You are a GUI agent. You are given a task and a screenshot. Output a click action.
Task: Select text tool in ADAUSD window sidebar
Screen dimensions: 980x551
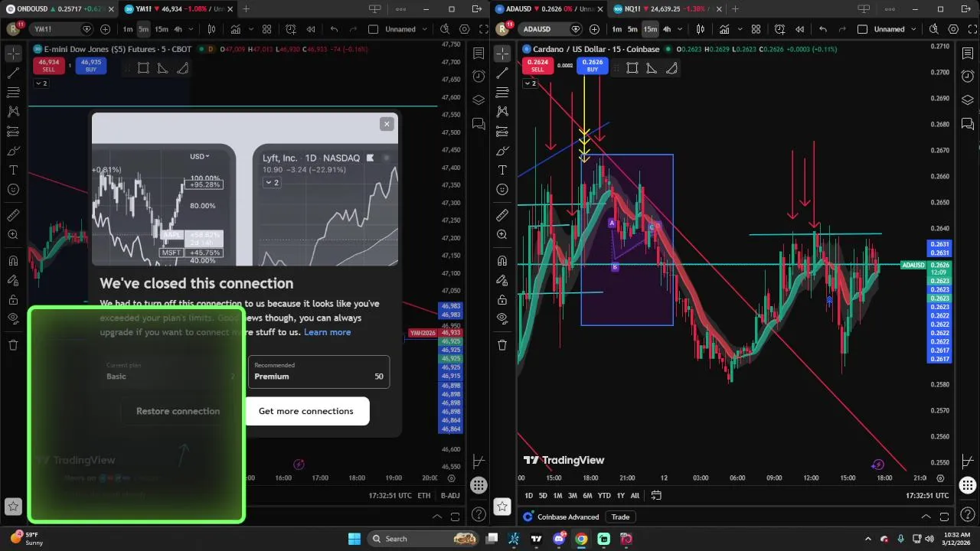502,170
